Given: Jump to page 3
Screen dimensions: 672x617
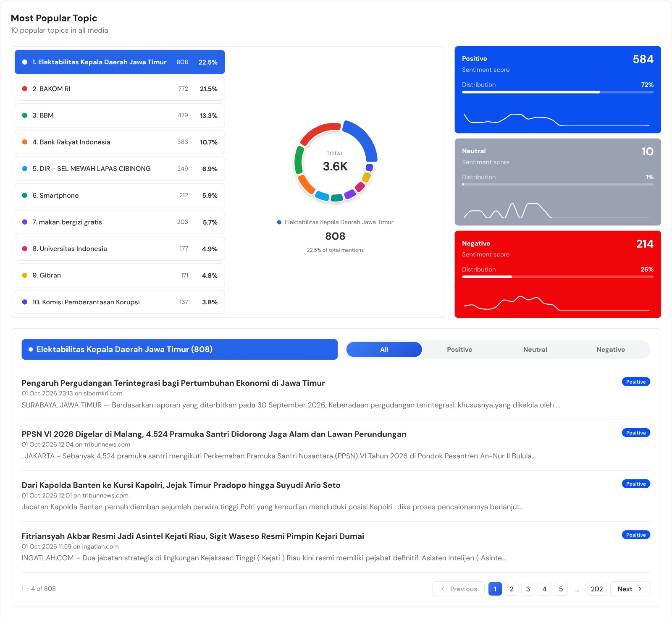Looking at the screenshot, I should (528, 589).
